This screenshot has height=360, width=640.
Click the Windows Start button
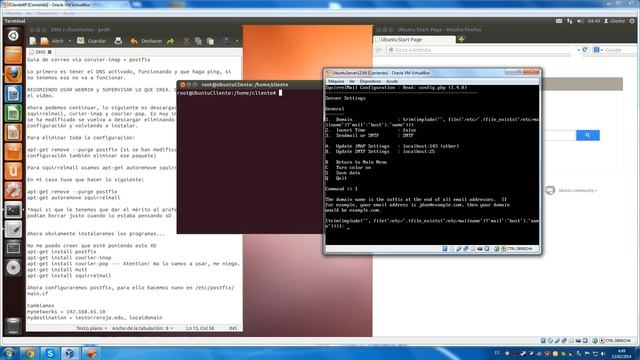click(x=9, y=353)
